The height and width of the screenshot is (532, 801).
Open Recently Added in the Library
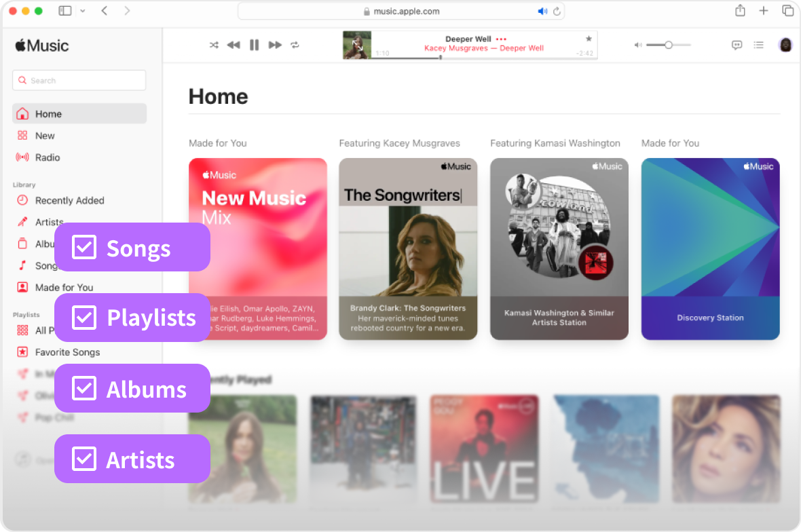[70, 200]
